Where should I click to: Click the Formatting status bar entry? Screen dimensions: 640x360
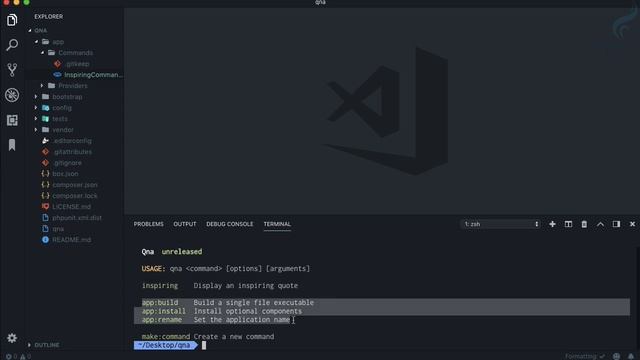pos(585,356)
